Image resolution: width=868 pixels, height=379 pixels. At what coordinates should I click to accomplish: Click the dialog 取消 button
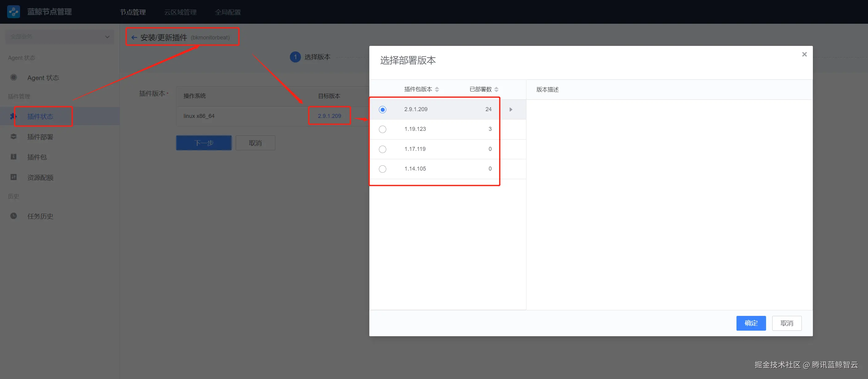point(786,323)
